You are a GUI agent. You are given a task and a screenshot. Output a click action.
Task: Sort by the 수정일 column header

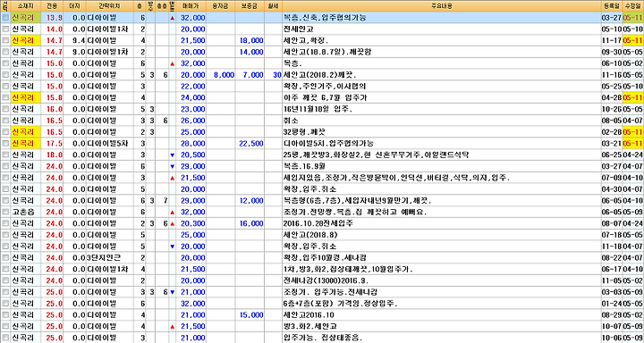click(x=632, y=6)
